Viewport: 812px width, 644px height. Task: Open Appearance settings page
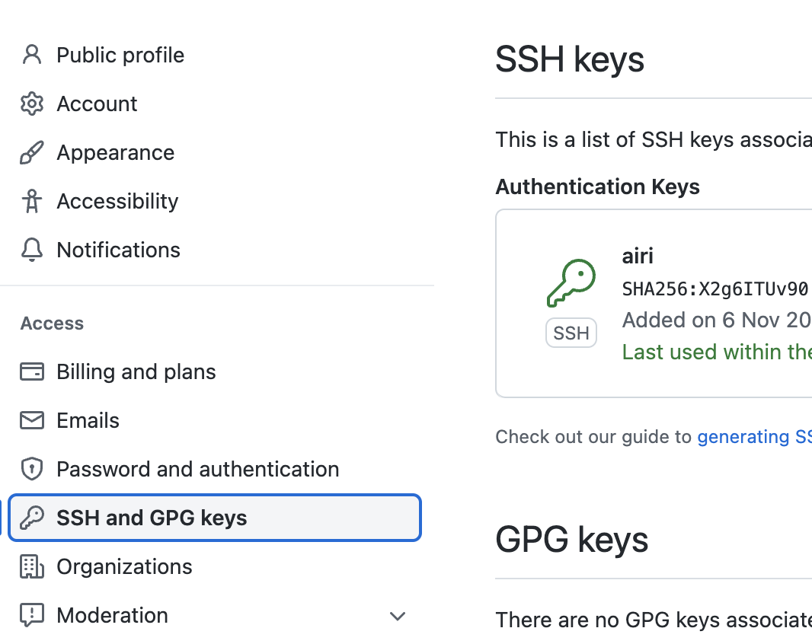pos(115,153)
